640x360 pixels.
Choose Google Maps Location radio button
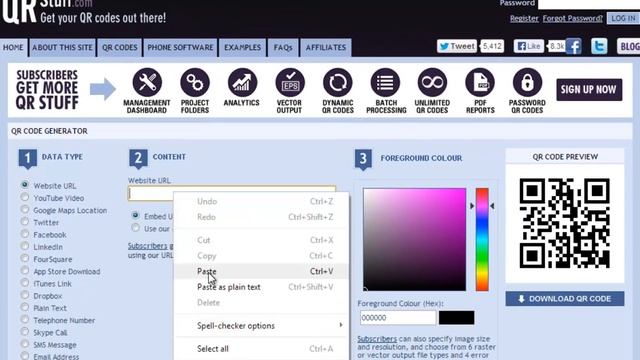pyautogui.click(x=25, y=209)
